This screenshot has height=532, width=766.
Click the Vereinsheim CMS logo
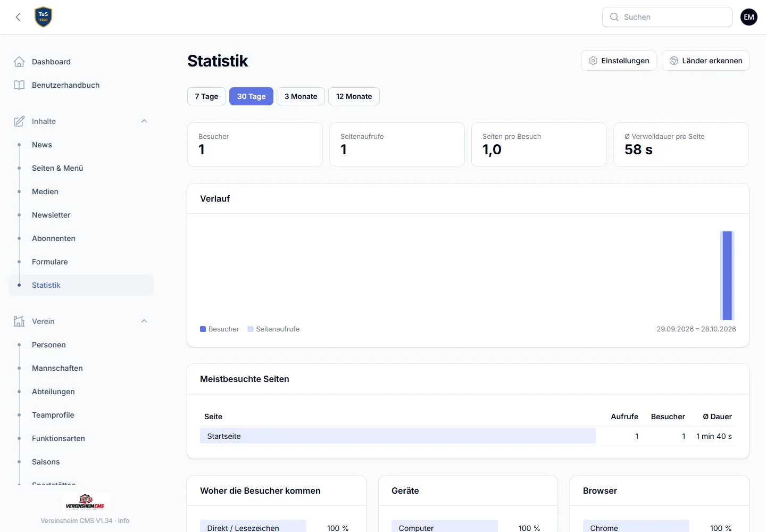(x=85, y=501)
